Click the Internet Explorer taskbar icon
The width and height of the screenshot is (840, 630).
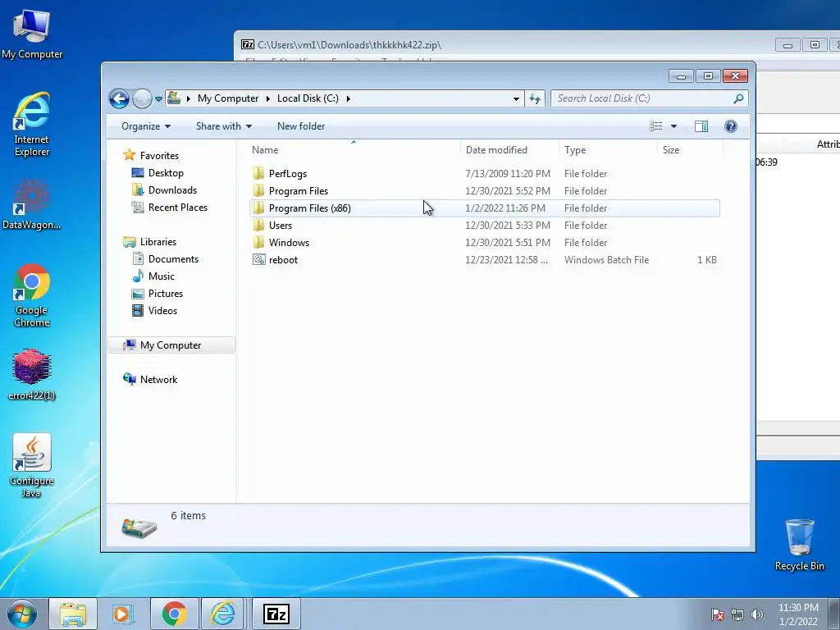(223, 614)
